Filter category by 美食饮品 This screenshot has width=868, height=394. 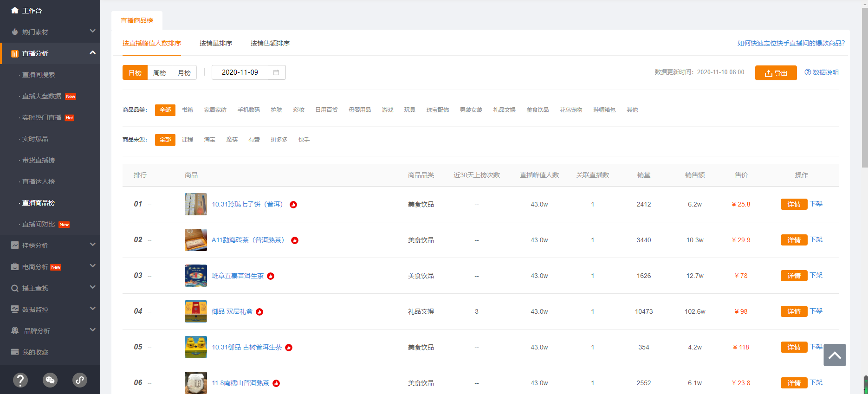(538, 110)
